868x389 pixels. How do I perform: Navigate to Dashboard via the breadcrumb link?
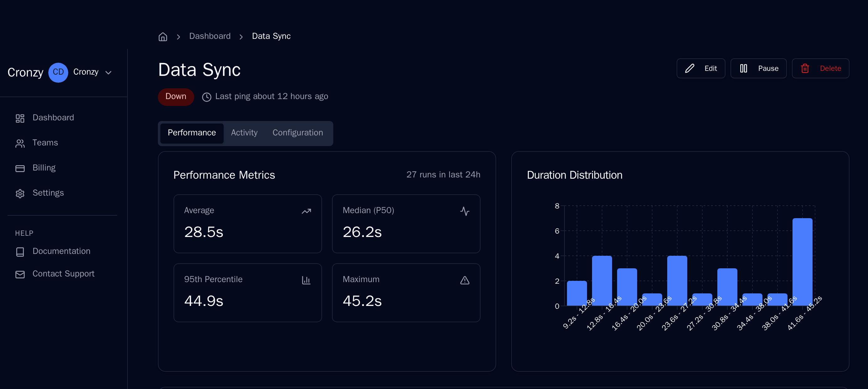coord(210,36)
